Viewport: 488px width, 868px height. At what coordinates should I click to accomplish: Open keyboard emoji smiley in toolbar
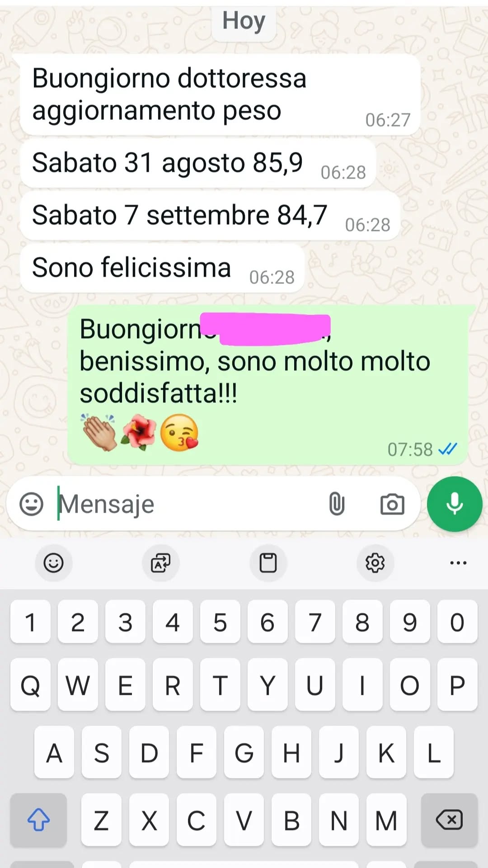53,563
